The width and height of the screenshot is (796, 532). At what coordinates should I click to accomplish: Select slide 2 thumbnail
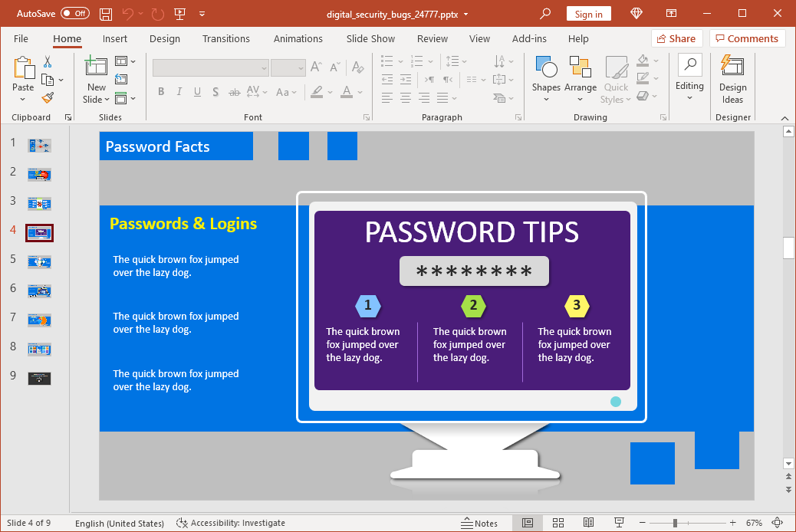tap(39, 175)
